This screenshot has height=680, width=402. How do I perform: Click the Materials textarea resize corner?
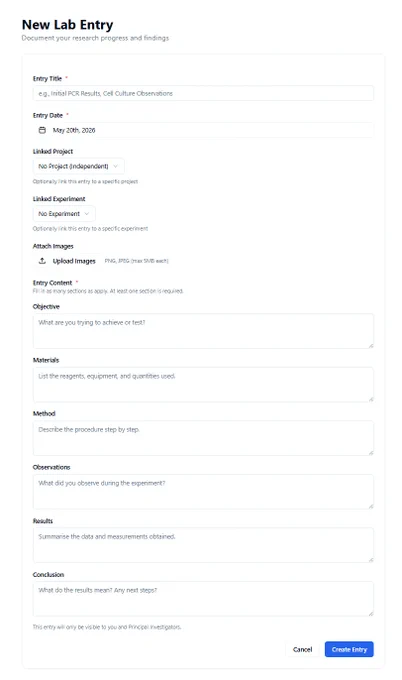[x=371, y=399]
